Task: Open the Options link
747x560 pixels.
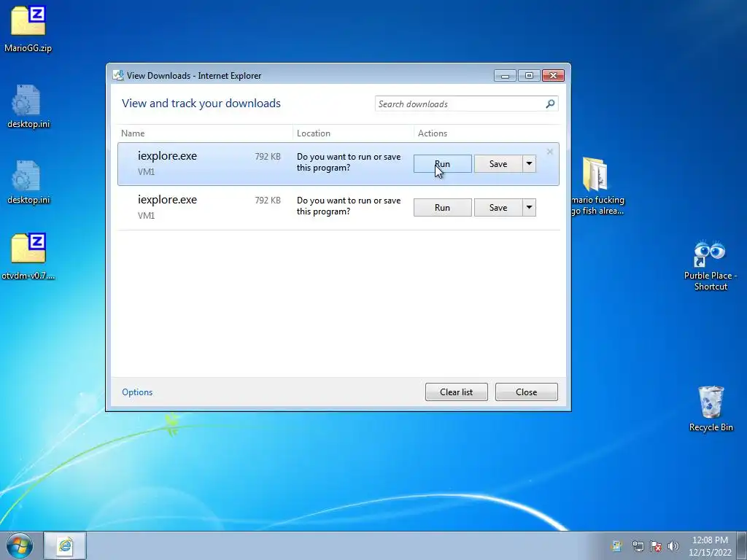Action: pyautogui.click(x=137, y=392)
